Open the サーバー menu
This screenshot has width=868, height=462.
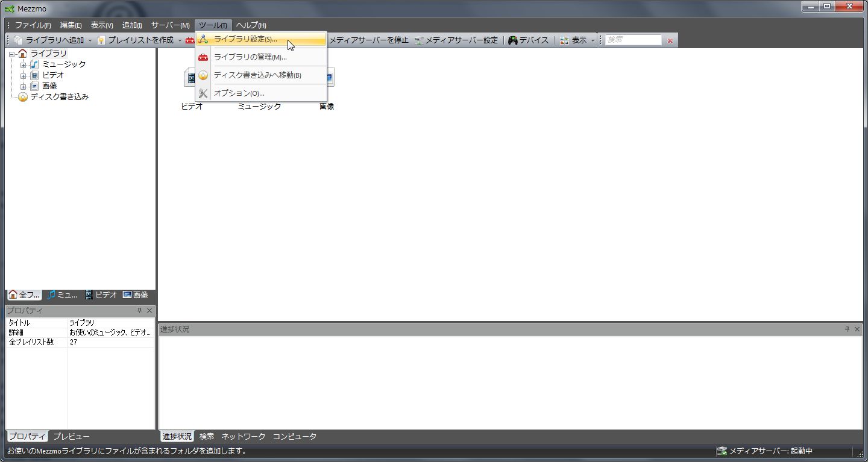pos(171,25)
